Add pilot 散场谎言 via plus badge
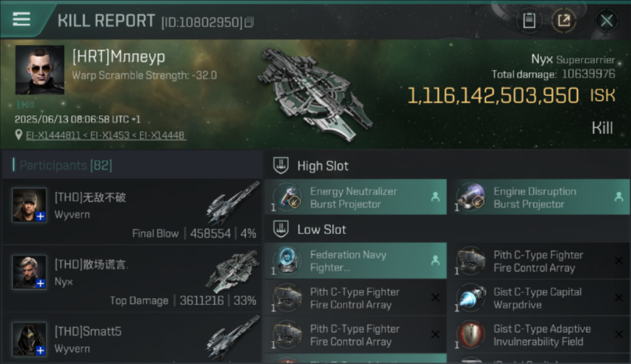631x364 pixels. [41, 283]
